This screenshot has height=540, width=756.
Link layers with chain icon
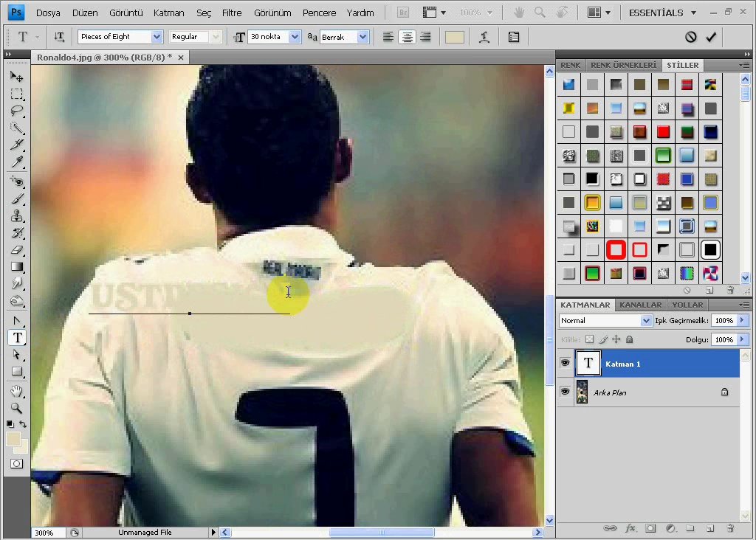point(610,528)
